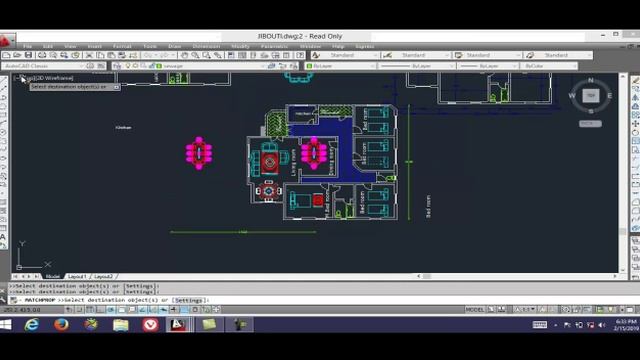Open the ByLayer color control dropdown
Screen dimensions: 640x360
(373, 66)
